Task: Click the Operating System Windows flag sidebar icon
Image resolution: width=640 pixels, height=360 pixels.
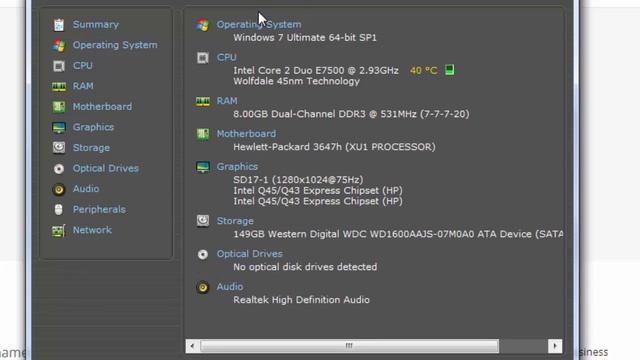Action: click(59, 45)
